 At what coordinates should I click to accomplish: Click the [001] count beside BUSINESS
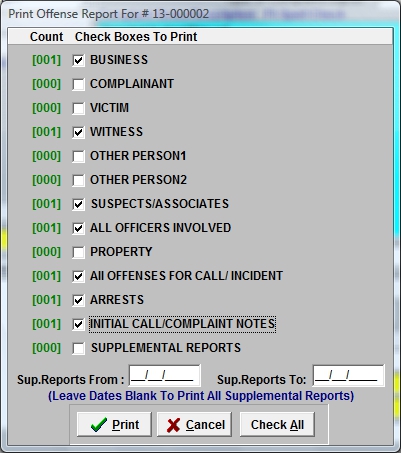click(x=47, y=60)
